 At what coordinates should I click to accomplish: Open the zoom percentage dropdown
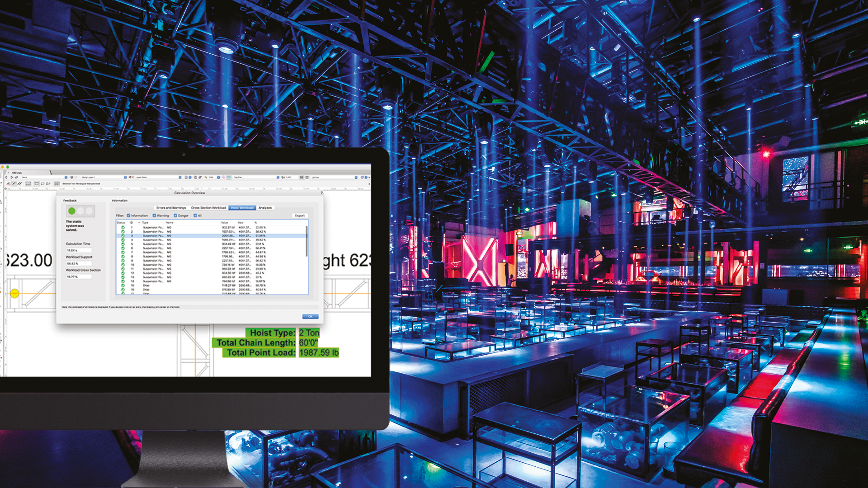coord(218,177)
